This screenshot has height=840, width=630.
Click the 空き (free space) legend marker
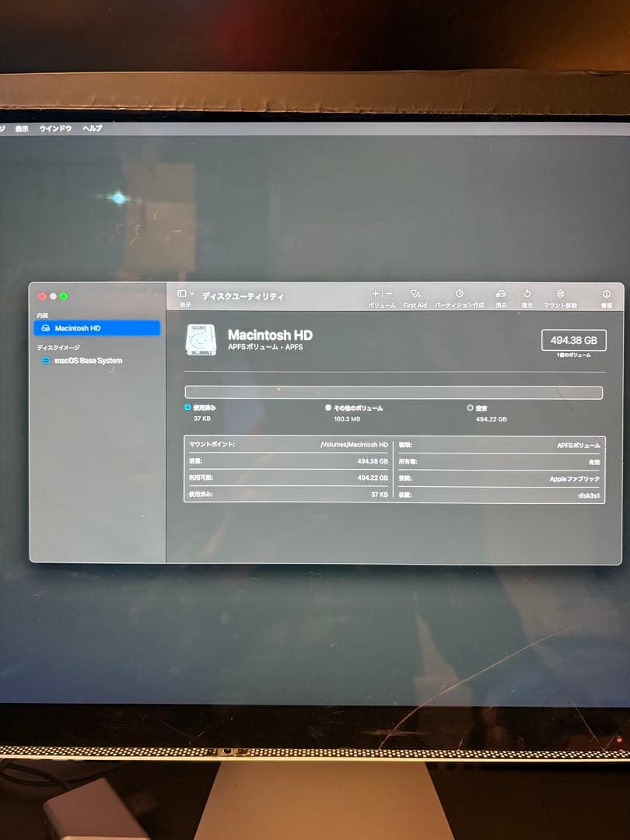point(470,407)
